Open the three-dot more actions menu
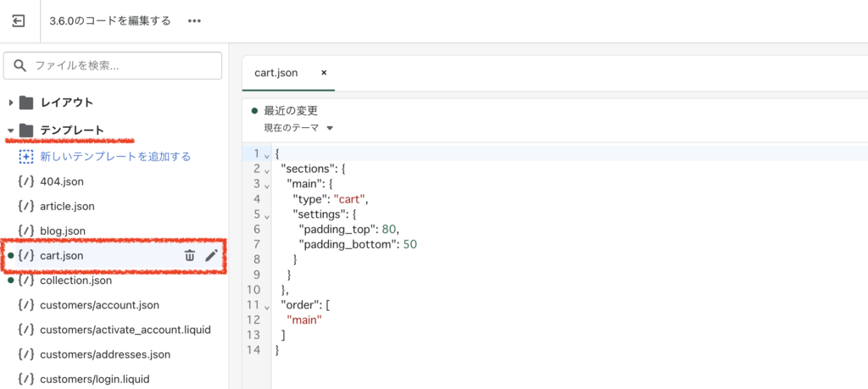The image size is (868, 389). (x=194, y=21)
